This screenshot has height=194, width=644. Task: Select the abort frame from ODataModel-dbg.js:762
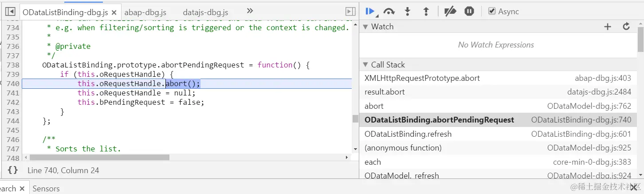tap(498, 106)
